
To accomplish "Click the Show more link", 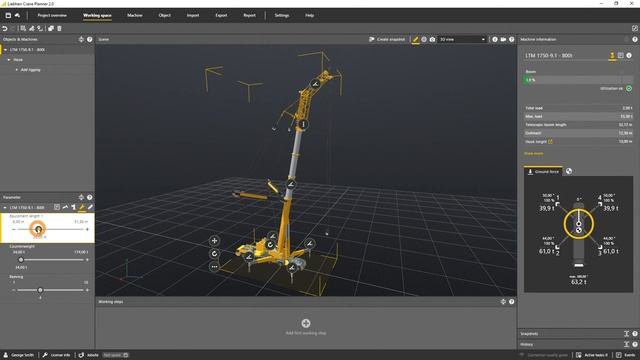I will [x=533, y=153].
